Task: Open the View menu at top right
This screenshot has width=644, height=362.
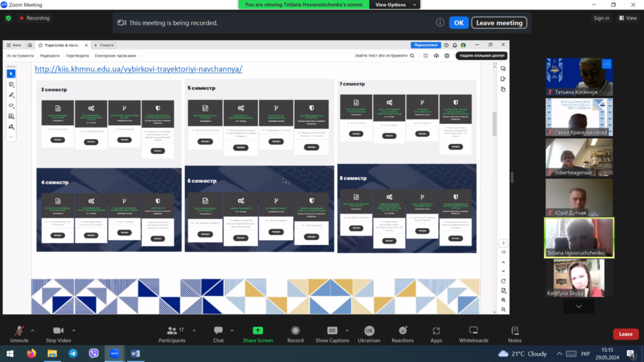Action: pyautogui.click(x=628, y=18)
